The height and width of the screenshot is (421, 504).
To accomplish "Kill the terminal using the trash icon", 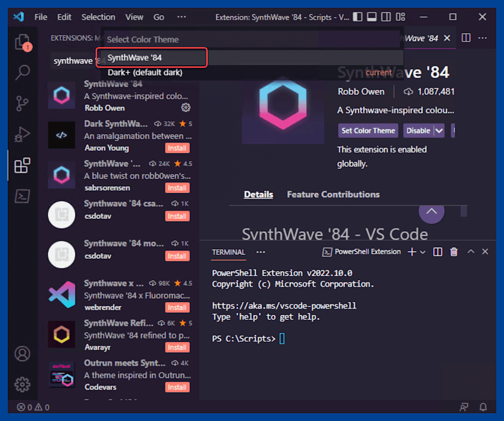I will click(453, 251).
